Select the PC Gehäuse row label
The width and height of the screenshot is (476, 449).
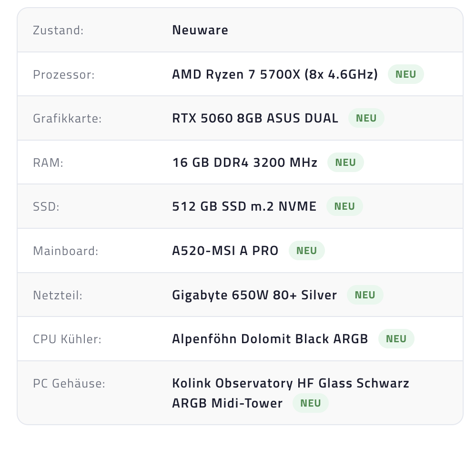[69, 383]
